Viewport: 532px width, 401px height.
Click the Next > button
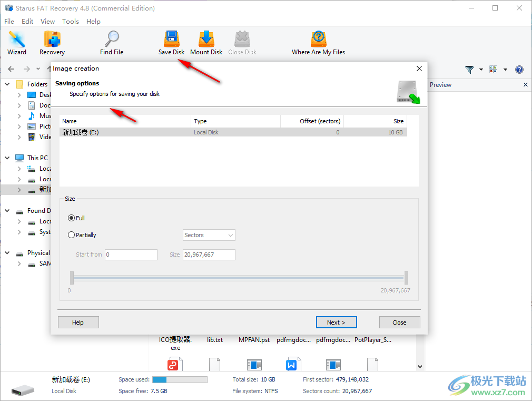(336, 322)
